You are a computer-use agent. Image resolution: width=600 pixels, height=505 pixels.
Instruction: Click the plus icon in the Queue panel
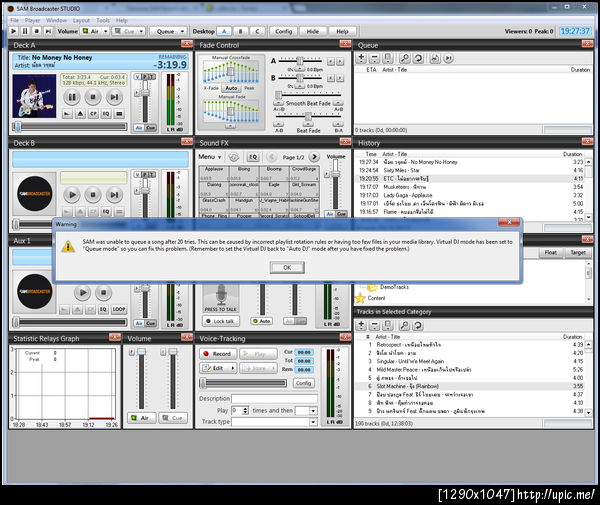pyautogui.click(x=361, y=58)
